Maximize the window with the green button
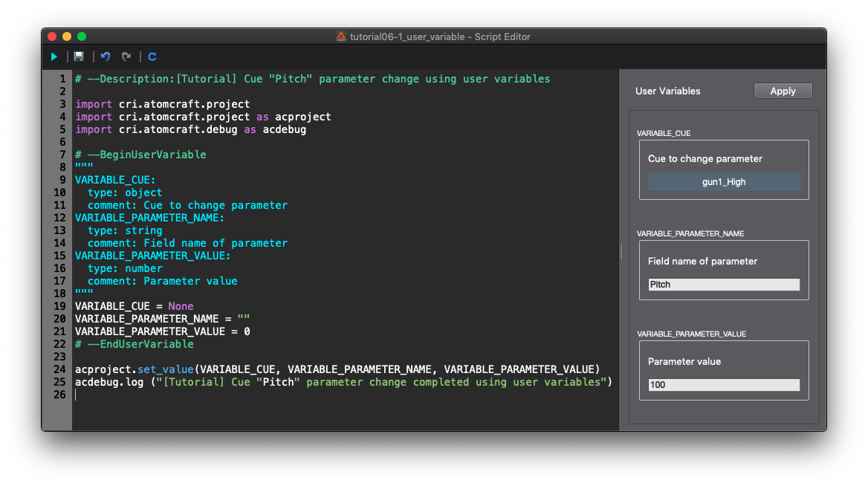This screenshot has width=868, height=486. pos(82,36)
